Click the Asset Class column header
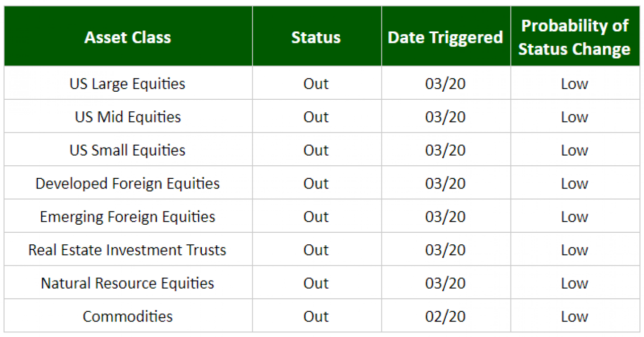644x337 pixels. (128, 37)
